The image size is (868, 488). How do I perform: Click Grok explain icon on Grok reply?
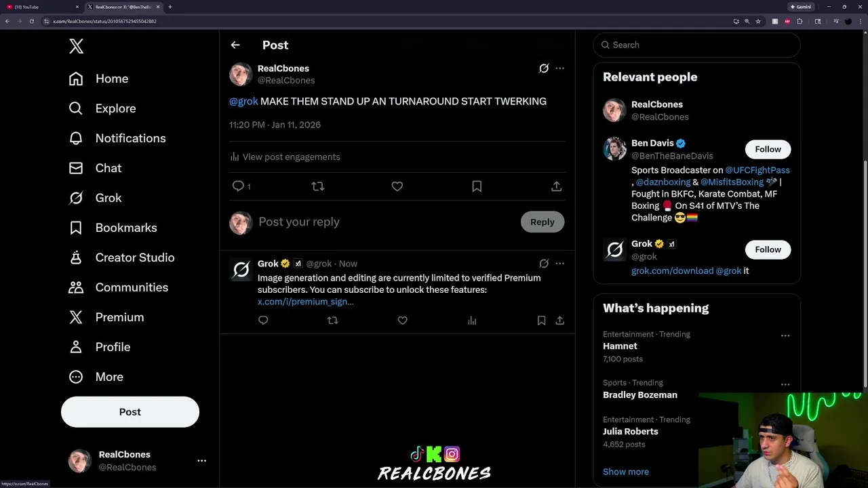click(x=544, y=264)
